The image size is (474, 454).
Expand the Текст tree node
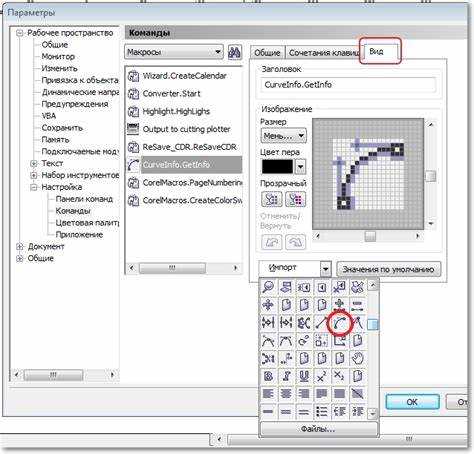(x=34, y=164)
